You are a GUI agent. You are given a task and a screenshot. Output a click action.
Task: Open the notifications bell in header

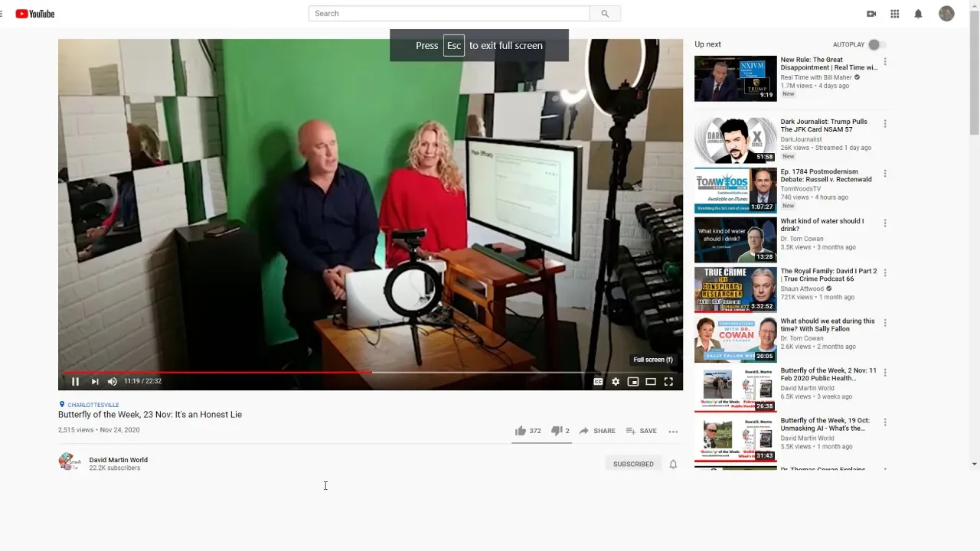pyautogui.click(x=918, y=14)
